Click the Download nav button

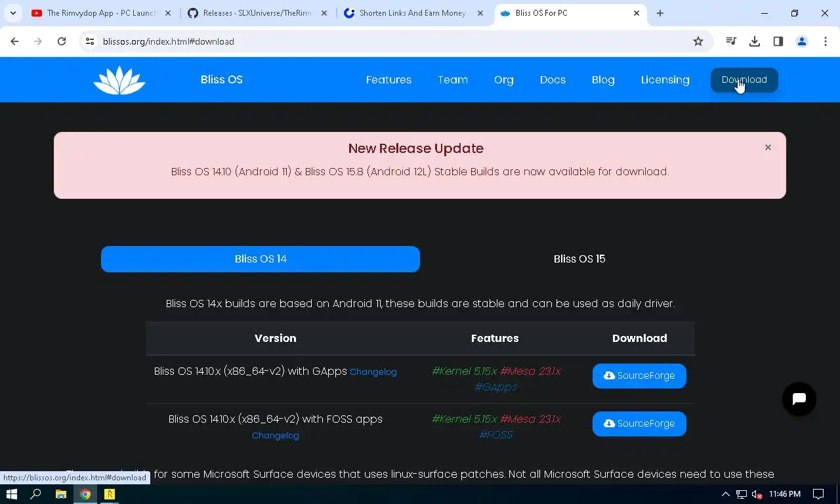coord(744,80)
